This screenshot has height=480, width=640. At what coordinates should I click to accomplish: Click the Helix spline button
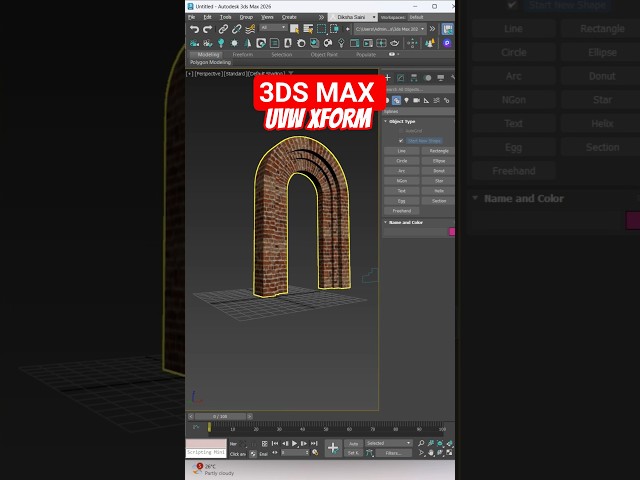[439, 191]
